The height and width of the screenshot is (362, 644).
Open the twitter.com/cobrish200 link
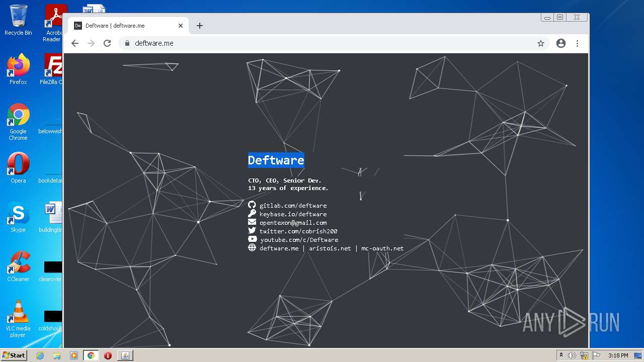[x=298, y=231]
